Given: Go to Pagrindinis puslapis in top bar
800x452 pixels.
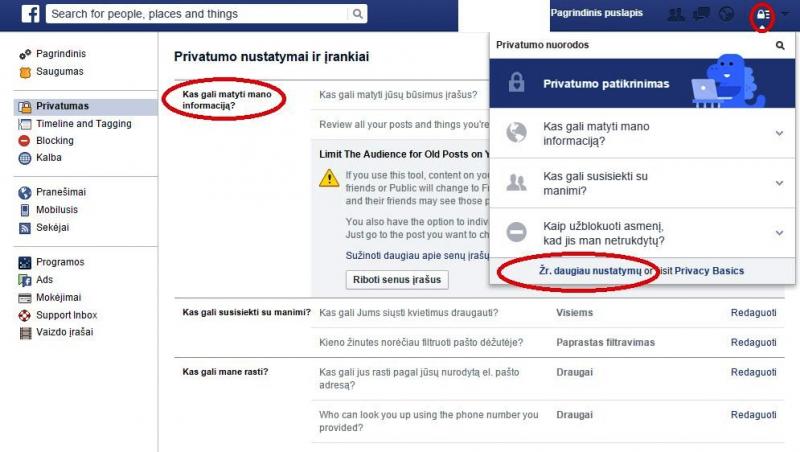Looking at the screenshot, I should tap(596, 13).
